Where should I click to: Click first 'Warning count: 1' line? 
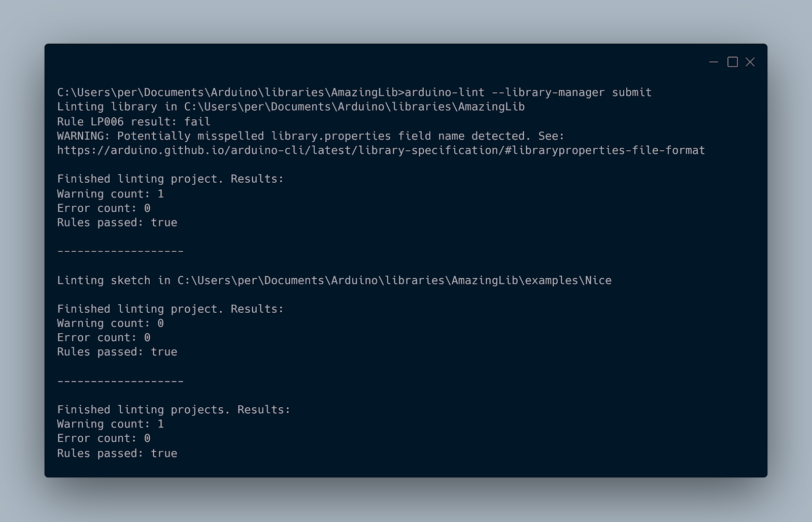point(110,194)
